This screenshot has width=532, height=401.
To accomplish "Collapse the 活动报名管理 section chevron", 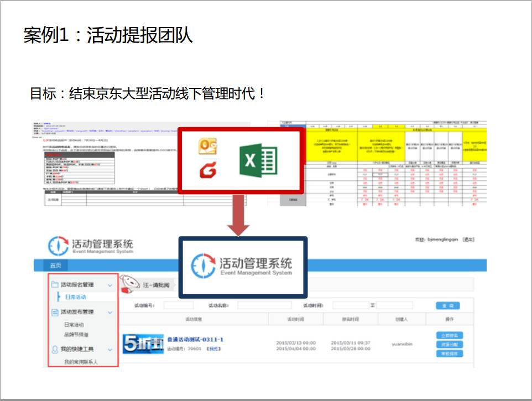I will [x=110, y=285].
